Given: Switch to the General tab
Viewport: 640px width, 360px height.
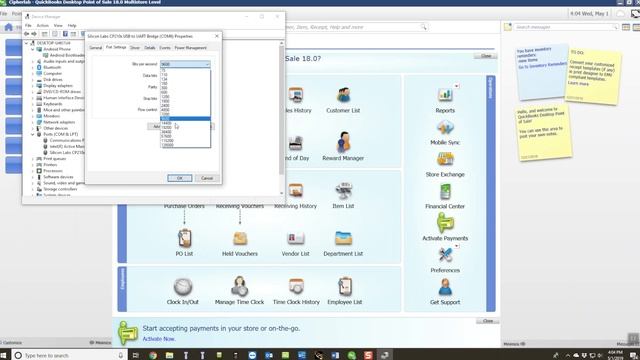Looking at the screenshot, I should pos(96,48).
